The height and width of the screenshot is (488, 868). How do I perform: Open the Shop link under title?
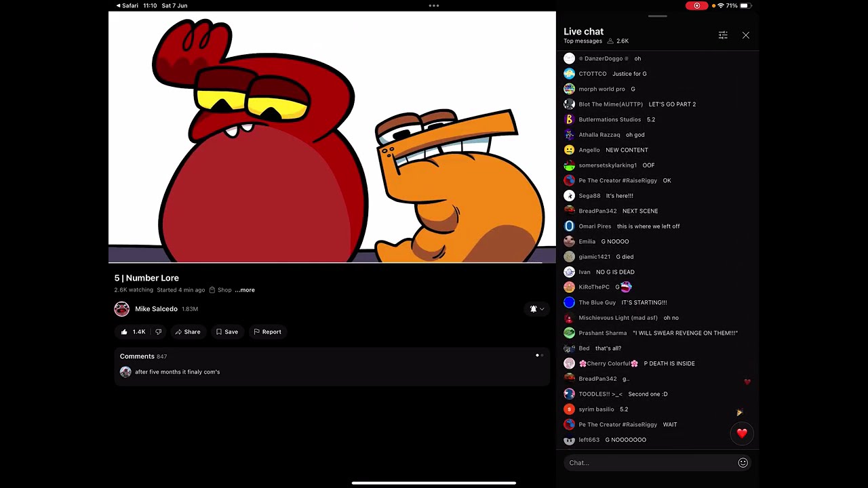click(x=220, y=290)
